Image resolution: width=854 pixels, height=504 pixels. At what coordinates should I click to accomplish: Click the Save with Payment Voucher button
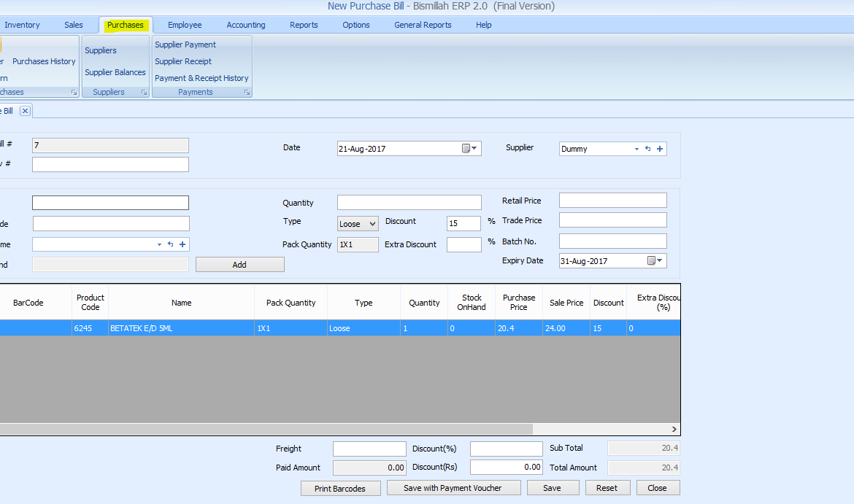(x=454, y=488)
